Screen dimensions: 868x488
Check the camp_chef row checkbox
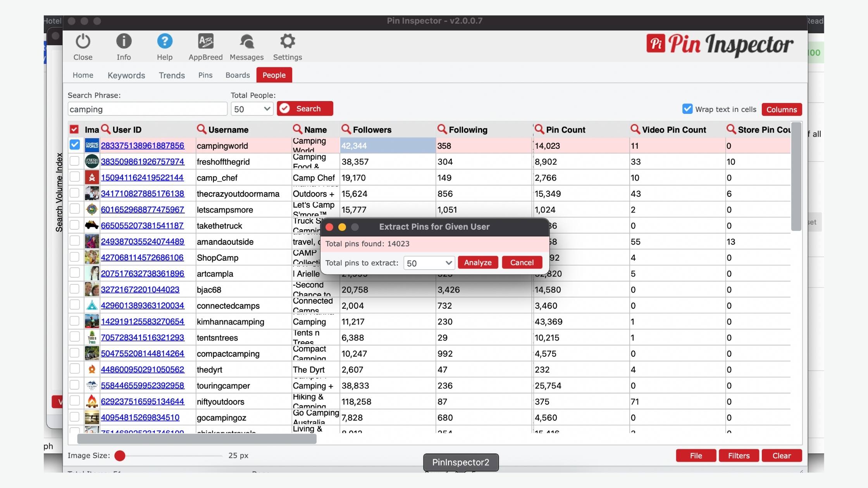[x=74, y=177]
